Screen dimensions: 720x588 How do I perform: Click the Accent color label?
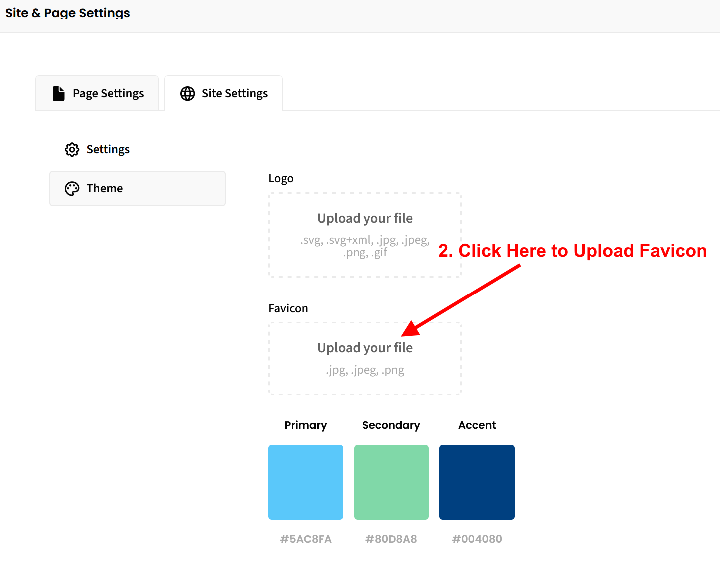[477, 425]
